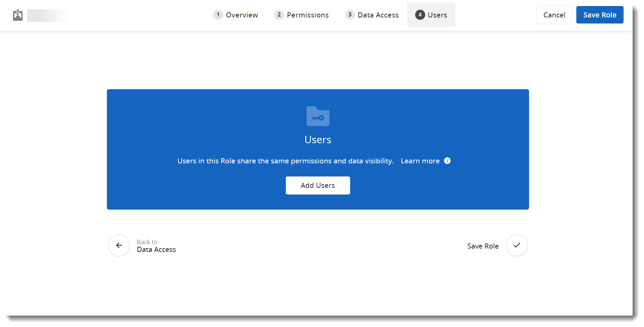644x327 pixels.
Task: Click the step 1 number badge
Action: click(218, 15)
